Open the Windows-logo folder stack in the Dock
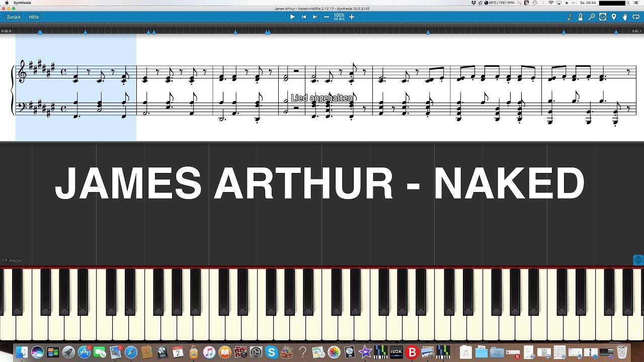 497,352
